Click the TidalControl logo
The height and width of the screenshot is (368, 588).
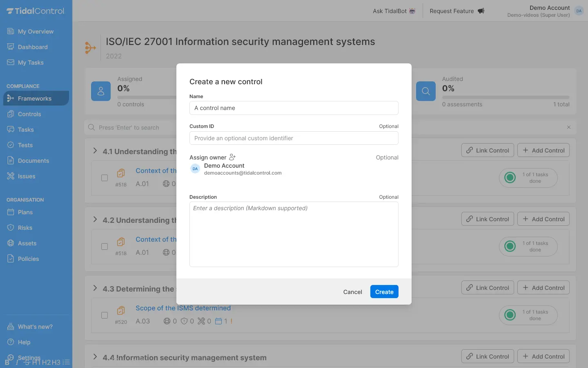[x=36, y=11]
